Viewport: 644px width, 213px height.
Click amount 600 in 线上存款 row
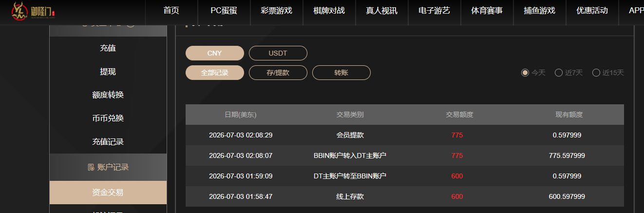457,196
